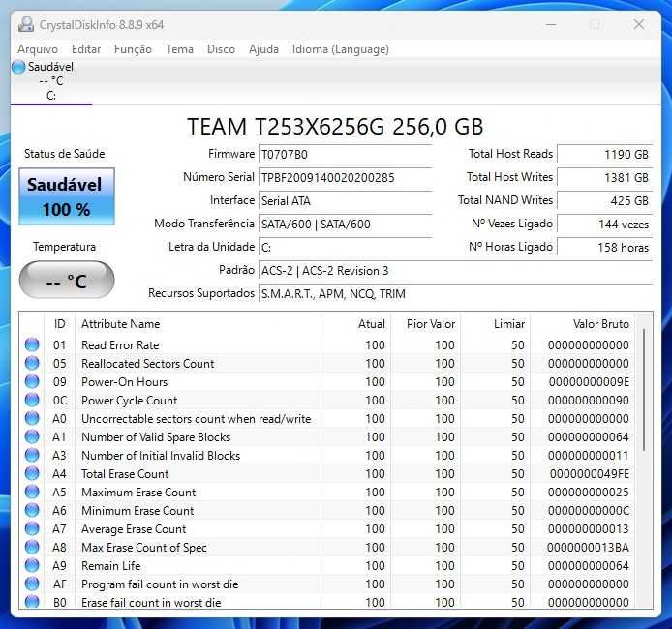The width and height of the screenshot is (672, 629).
Task: Click the Padrão field ACS-2 Revision 3
Action: click(455, 271)
